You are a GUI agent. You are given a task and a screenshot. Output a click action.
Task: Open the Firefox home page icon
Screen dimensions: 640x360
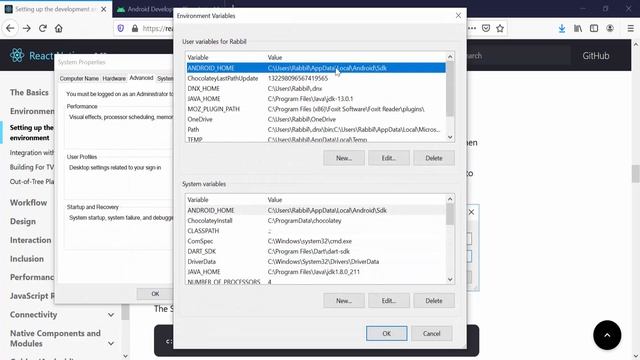click(59, 28)
